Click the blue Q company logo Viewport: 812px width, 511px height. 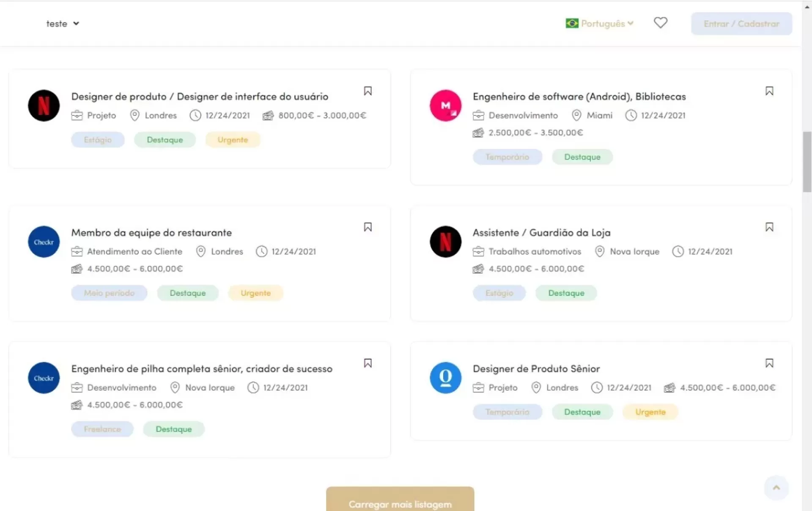coord(445,378)
